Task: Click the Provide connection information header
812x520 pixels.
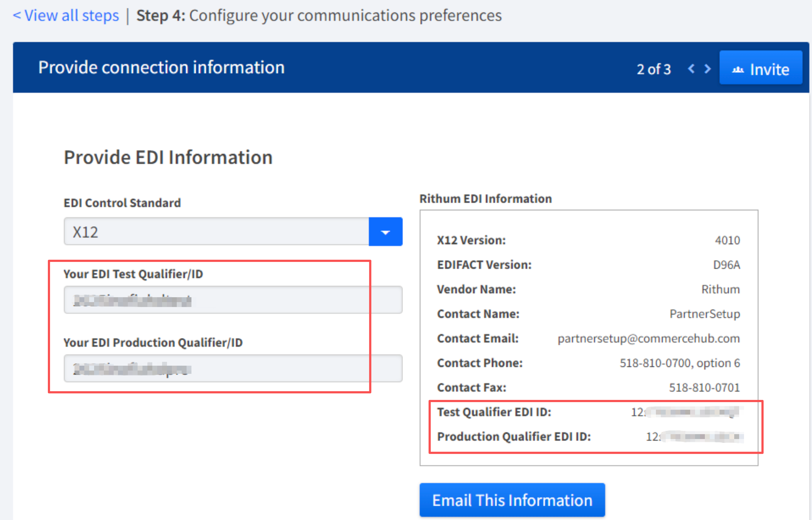Action: [x=162, y=67]
